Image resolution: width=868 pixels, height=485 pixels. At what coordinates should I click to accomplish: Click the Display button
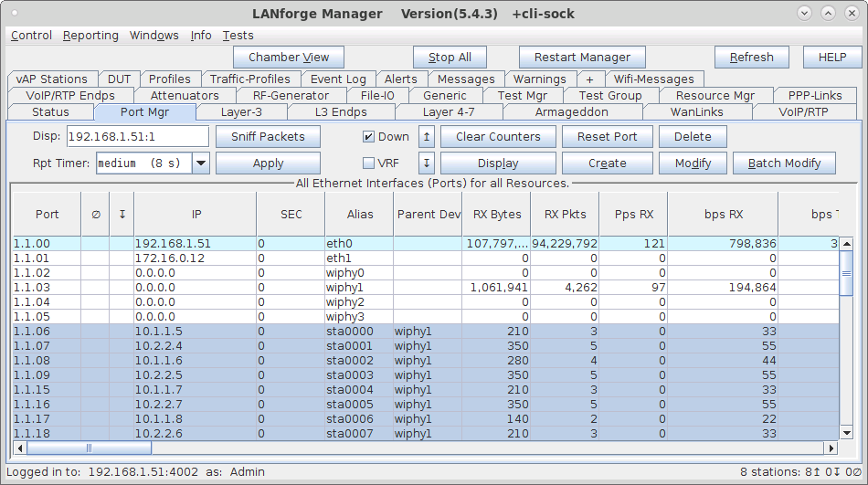point(498,163)
